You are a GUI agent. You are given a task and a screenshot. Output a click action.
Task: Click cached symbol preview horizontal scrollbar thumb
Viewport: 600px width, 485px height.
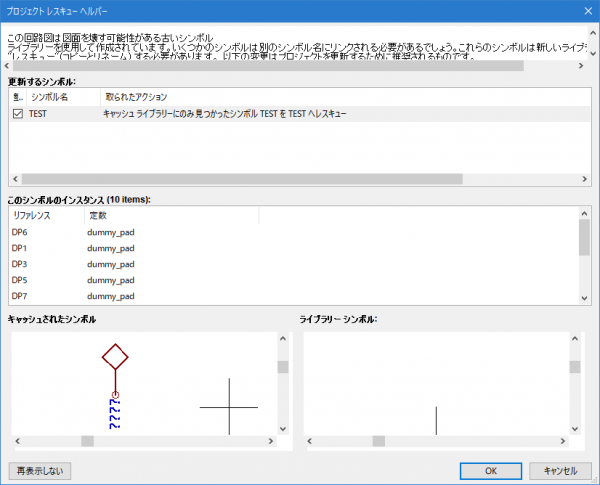pyautogui.click(x=88, y=440)
